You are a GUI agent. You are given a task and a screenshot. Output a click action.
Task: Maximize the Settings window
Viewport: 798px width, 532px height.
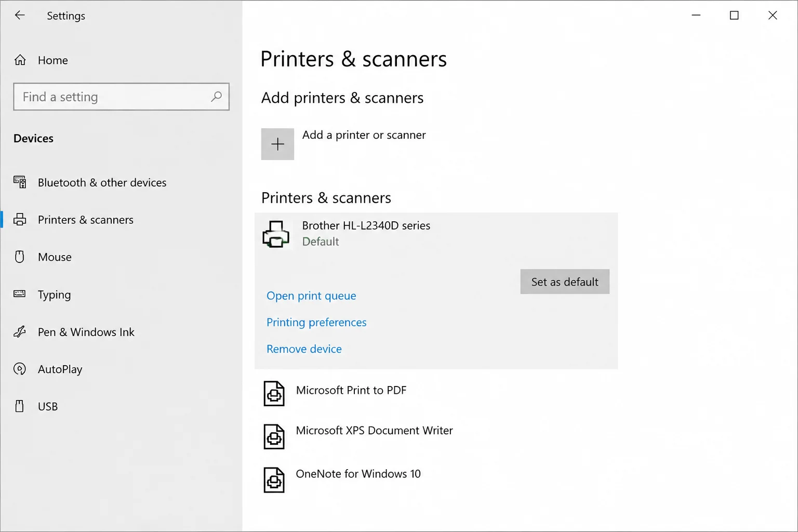pos(734,15)
